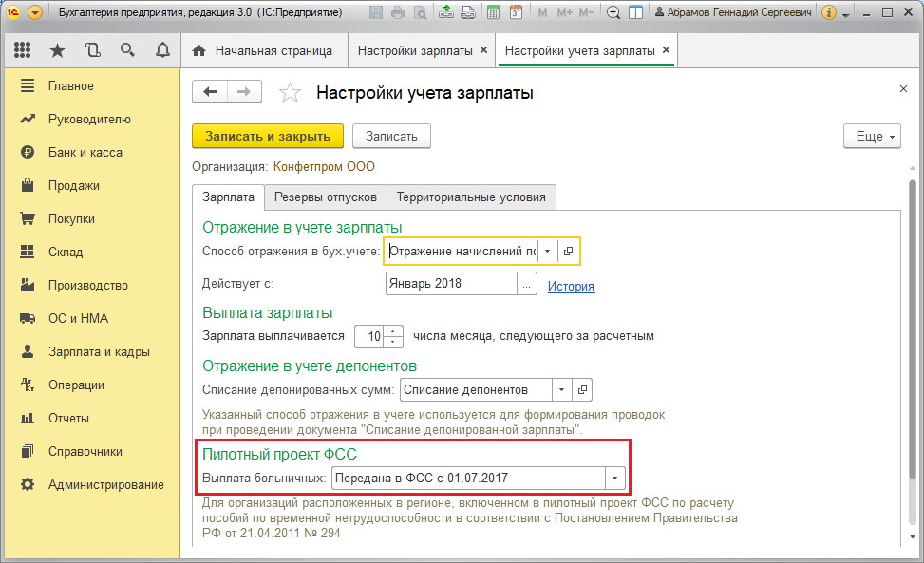
Task: Click Способ отражения в бух.учете field
Action: [462, 252]
